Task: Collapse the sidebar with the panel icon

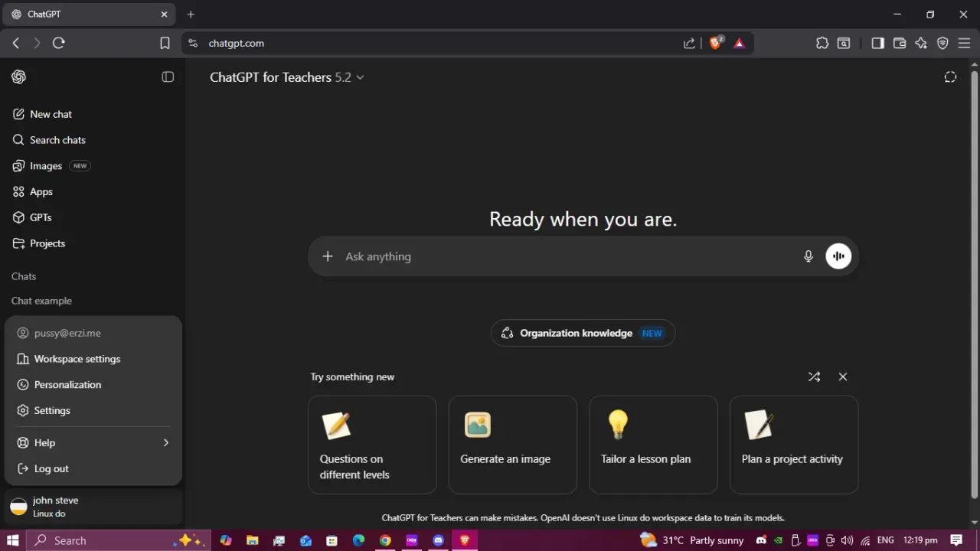Action: point(168,77)
